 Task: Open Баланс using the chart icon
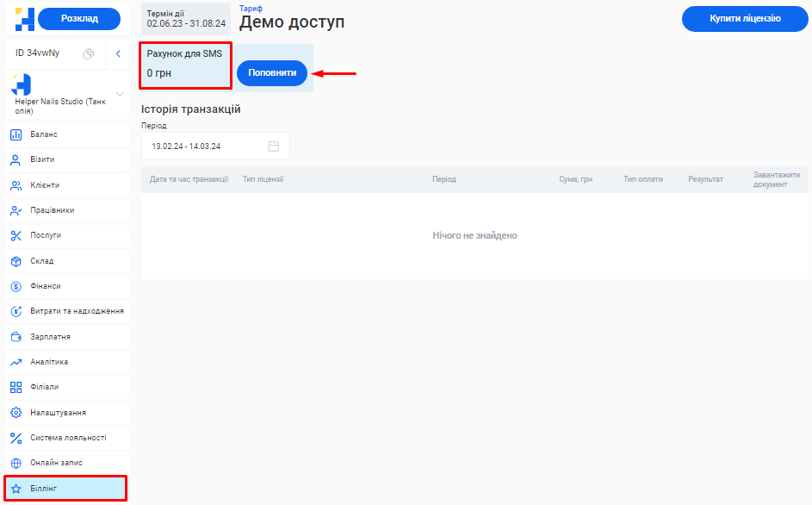click(x=15, y=134)
